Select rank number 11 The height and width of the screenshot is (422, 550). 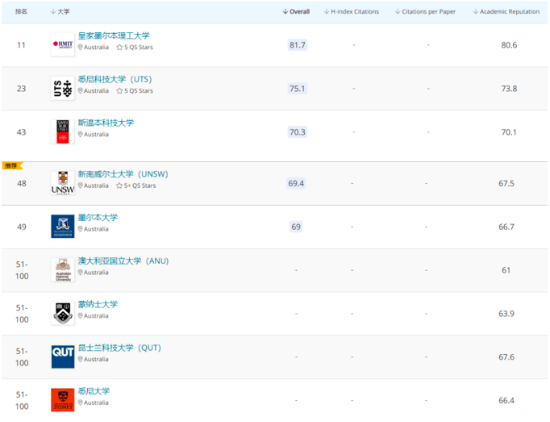tap(21, 45)
